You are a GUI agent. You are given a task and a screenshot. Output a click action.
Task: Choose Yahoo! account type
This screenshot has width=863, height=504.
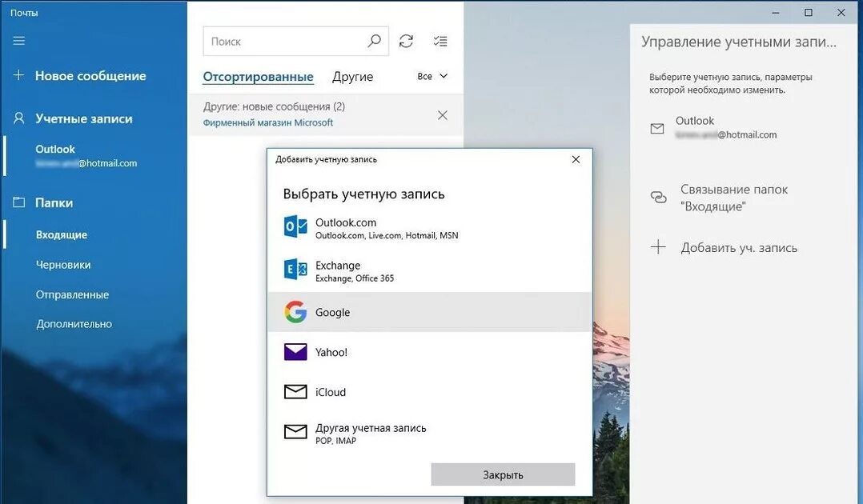point(430,352)
